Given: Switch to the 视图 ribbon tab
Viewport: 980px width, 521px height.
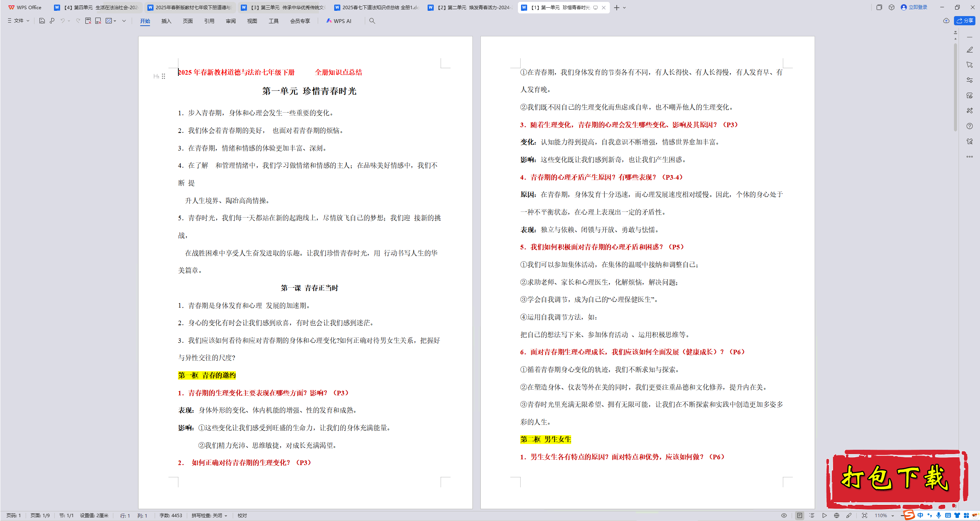Looking at the screenshot, I should tap(252, 21).
